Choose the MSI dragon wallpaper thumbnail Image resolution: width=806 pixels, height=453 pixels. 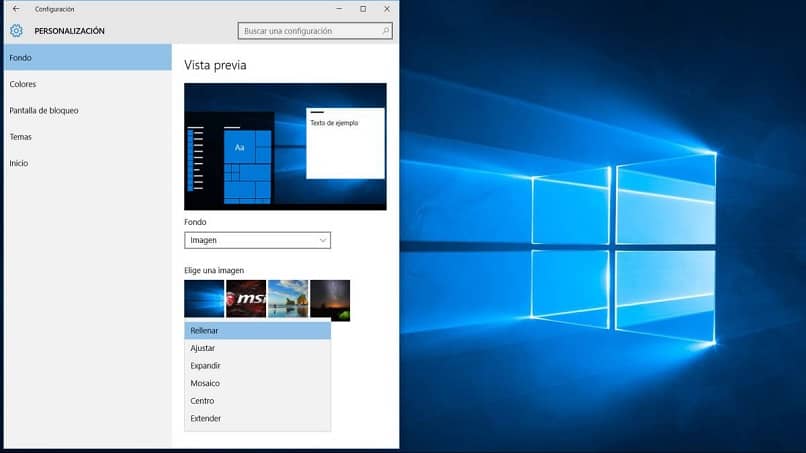246,299
